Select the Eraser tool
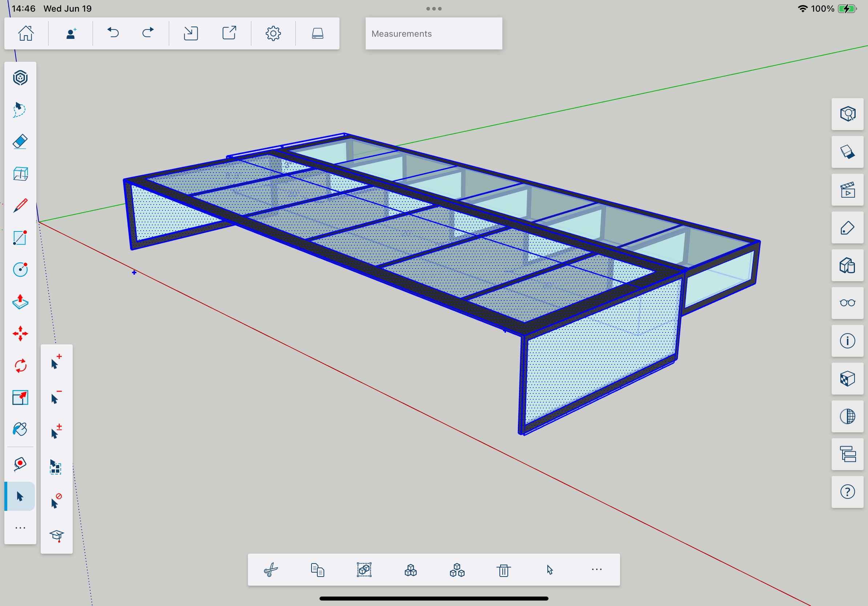The image size is (868, 606). point(20,142)
